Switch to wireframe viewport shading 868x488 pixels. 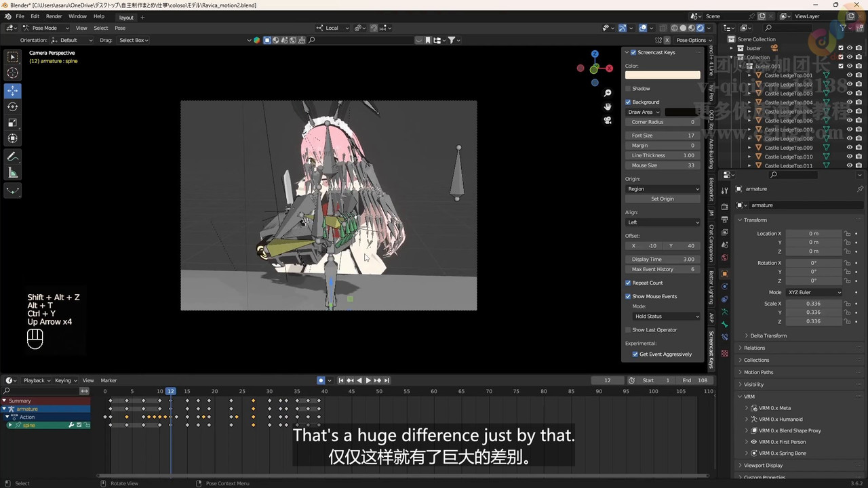[674, 28]
